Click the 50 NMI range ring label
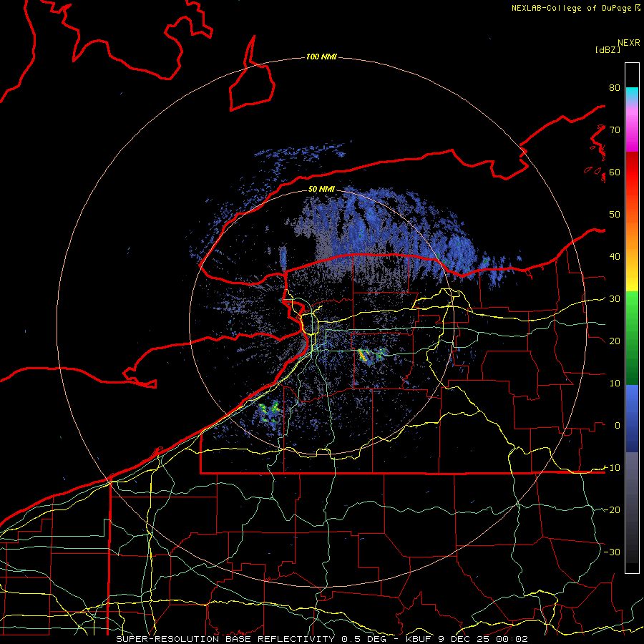 coord(321,190)
